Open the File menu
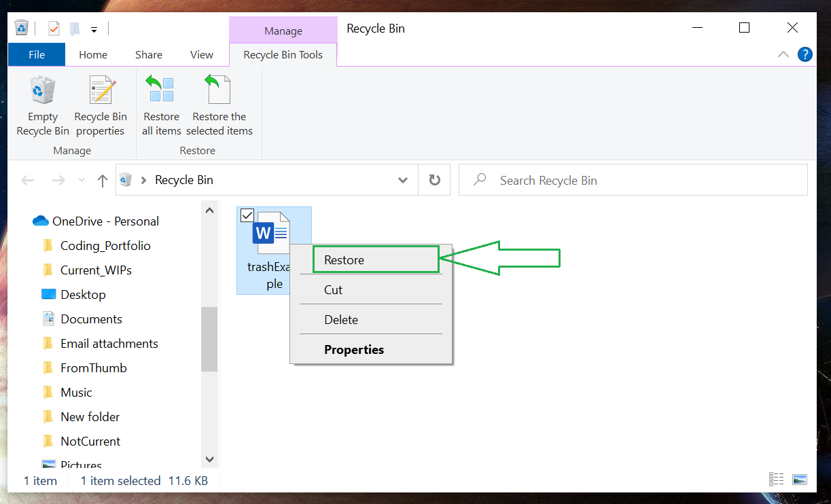This screenshot has width=831, height=504. [x=37, y=54]
